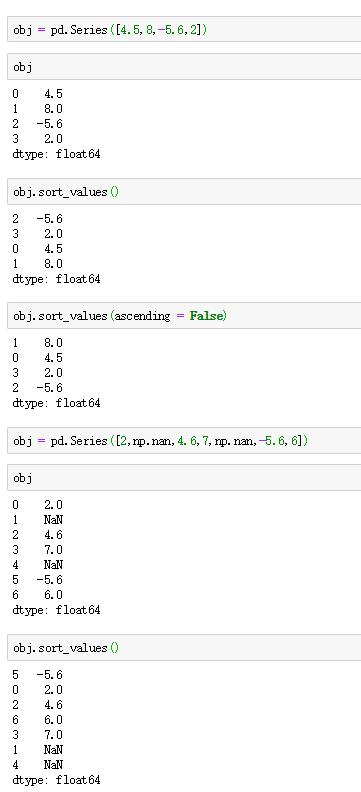This screenshot has height=792, width=361.
Task: Click the False keyword in ascending cell
Action: click(207, 316)
